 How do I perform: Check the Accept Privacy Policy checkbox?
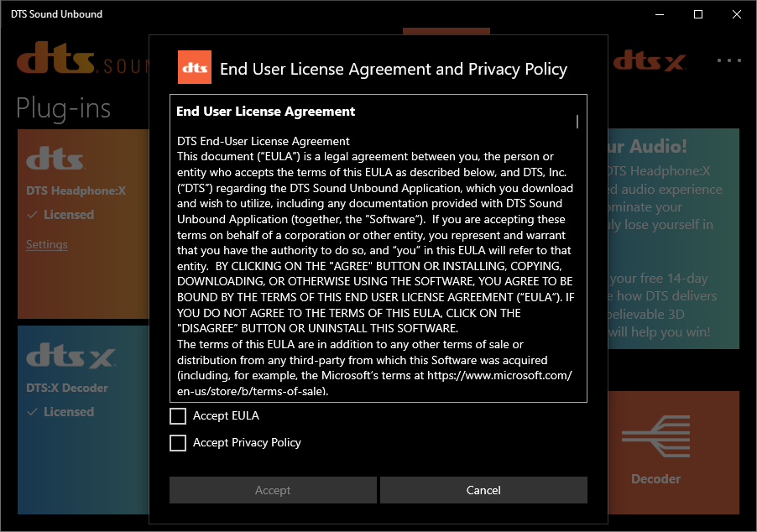[x=178, y=443]
